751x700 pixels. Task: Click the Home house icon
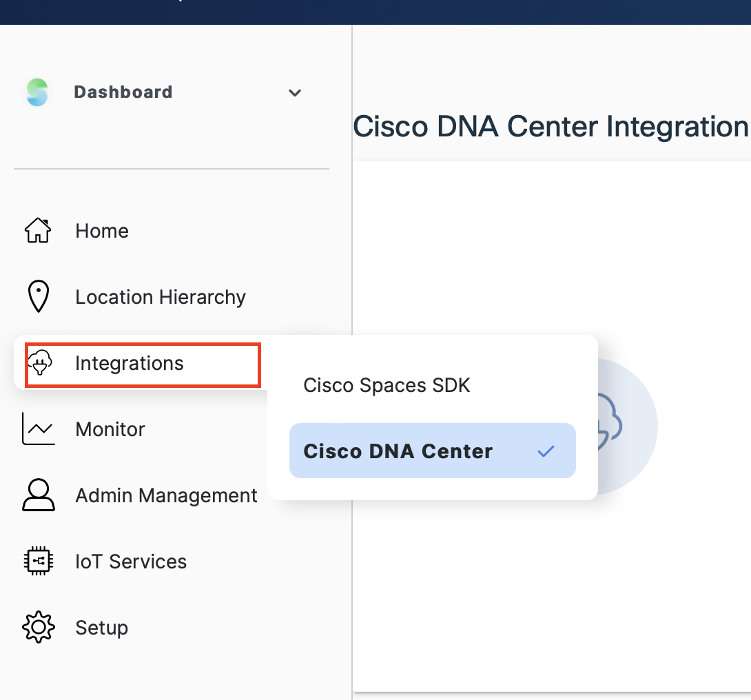[x=38, y=231]
